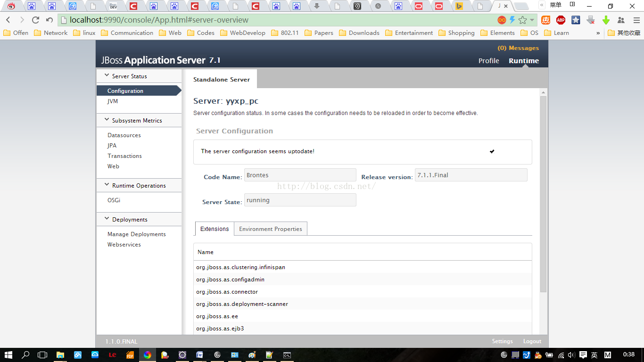Screen dimensions: 644x362
Task: Open the ABP adblock extension icon
Action: point(561,20)
